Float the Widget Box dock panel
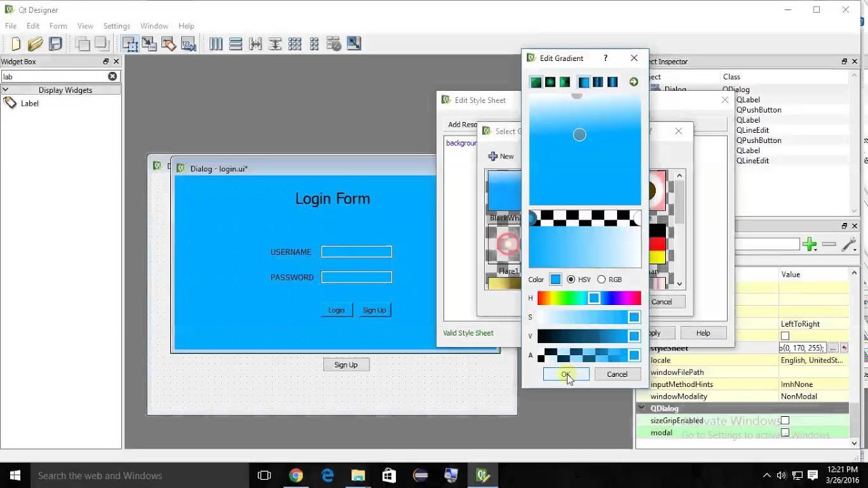The image size is (868, 488). point(106,61)
